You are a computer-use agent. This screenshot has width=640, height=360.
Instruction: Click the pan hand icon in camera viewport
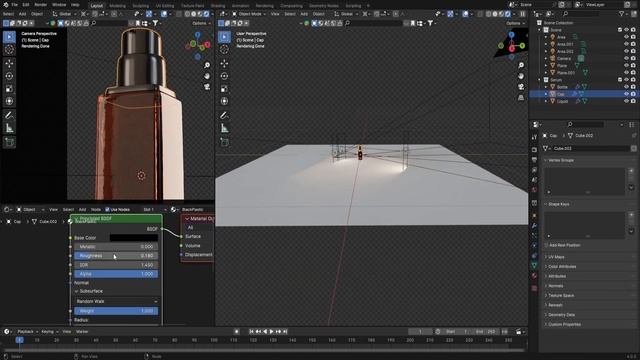pyautogui.click(x=207, y=76)
